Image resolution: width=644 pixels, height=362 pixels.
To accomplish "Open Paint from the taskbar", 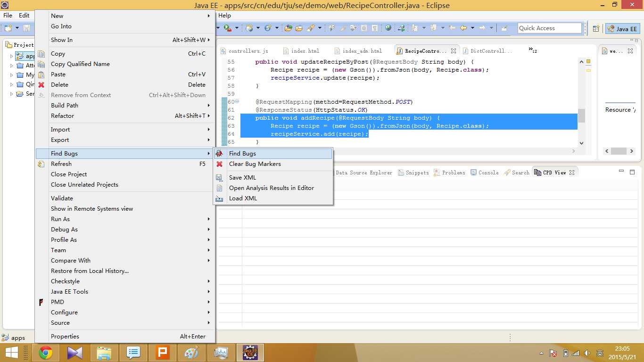I will pos(192,353).
